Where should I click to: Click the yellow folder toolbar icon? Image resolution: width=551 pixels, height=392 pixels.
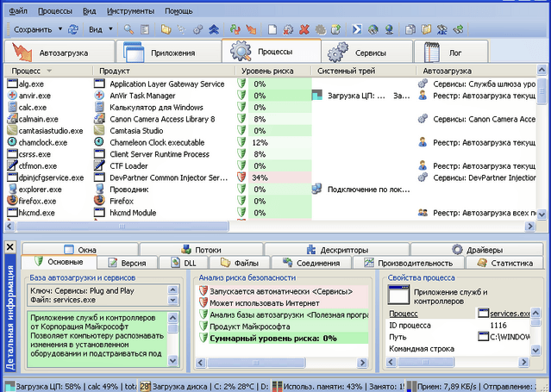pyautogui.click(x=166, y=29)
